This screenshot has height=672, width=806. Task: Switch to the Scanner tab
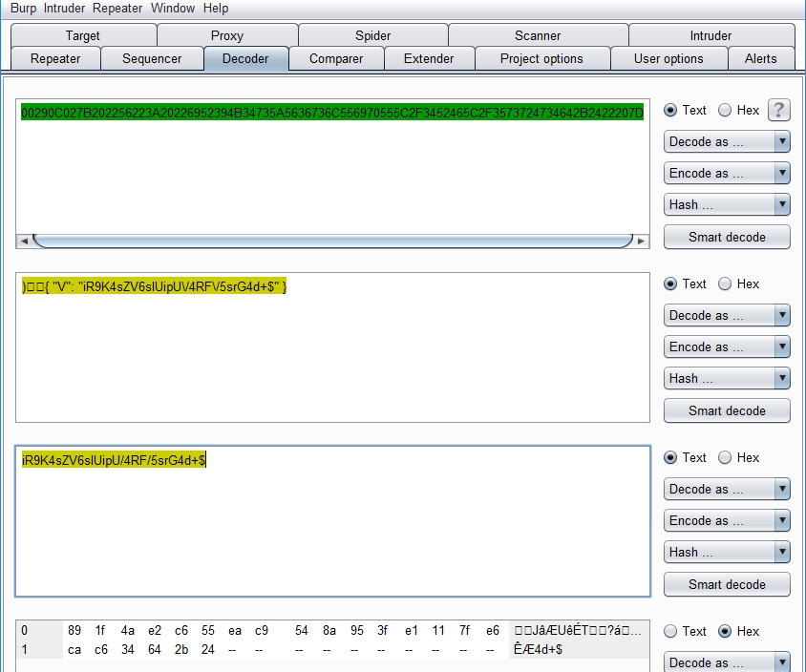tap(538, 35)
